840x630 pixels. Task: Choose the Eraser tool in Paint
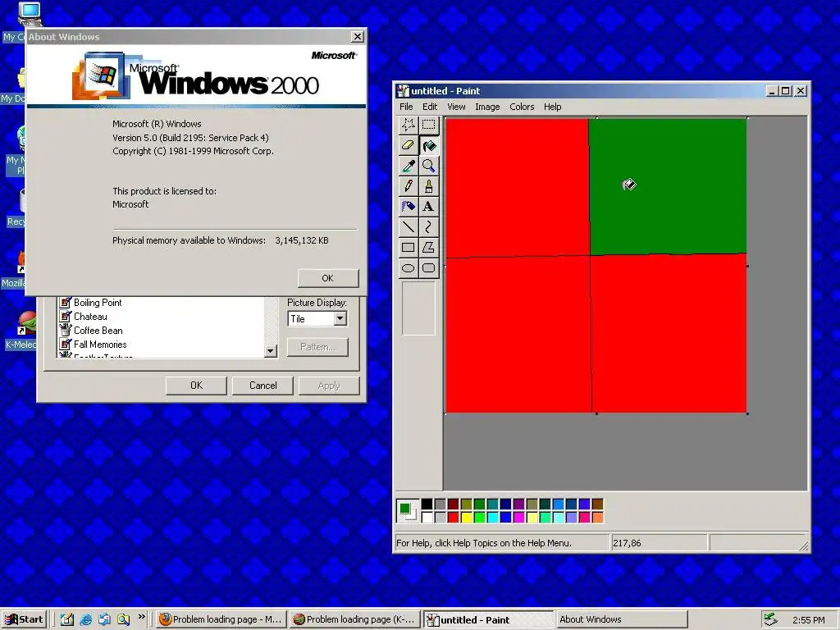409,145
